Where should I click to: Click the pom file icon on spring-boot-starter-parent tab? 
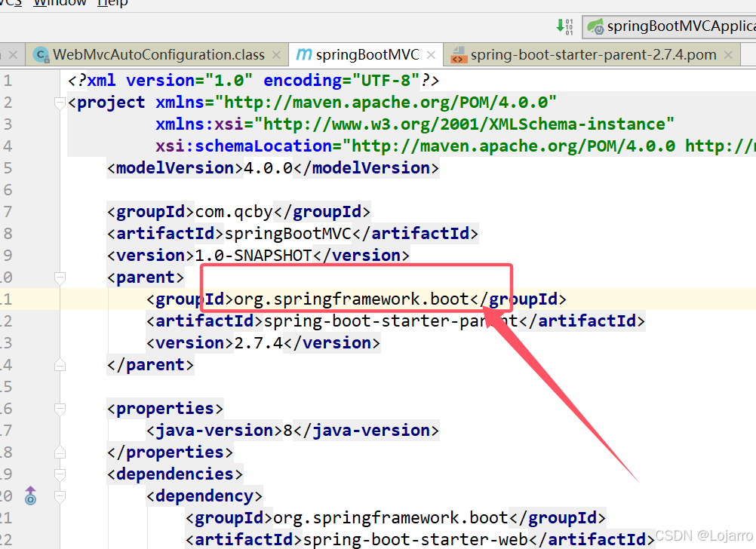[459, 54]
